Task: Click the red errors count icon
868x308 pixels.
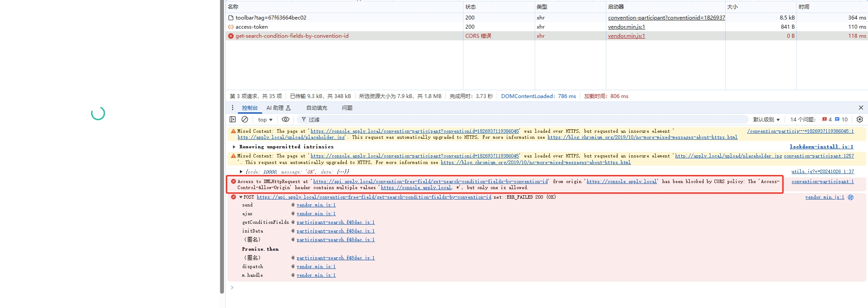Action: (x=825, y=119)
